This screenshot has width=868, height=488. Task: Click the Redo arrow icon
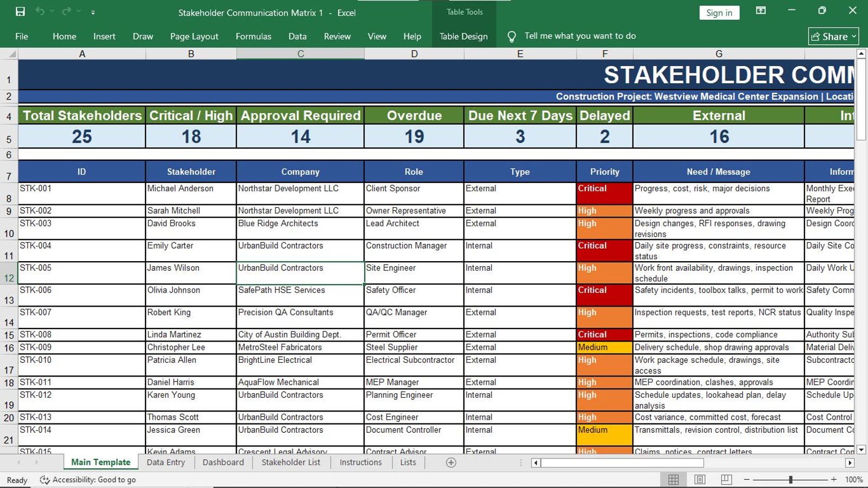(66, 11)
